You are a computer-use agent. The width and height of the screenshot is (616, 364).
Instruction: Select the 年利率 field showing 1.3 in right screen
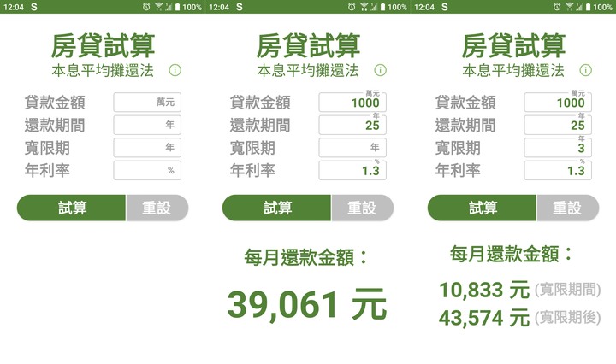click(558, 170)
